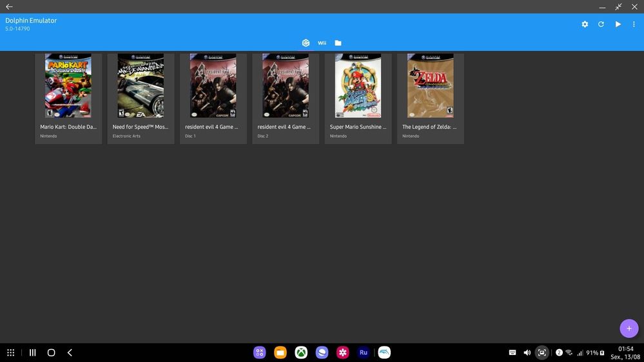
Task: Open keyboard icon in system tray
Action: tap(512, 352)
